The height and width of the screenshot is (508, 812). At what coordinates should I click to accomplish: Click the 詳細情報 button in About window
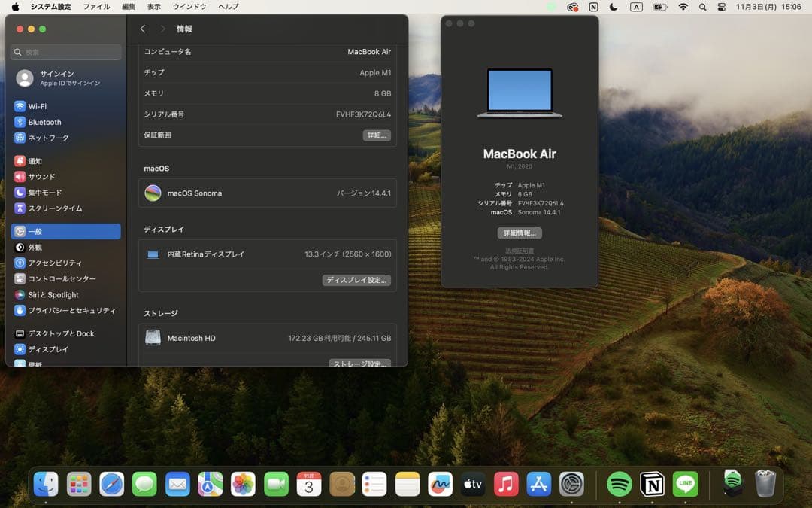[x=520, y=233]
